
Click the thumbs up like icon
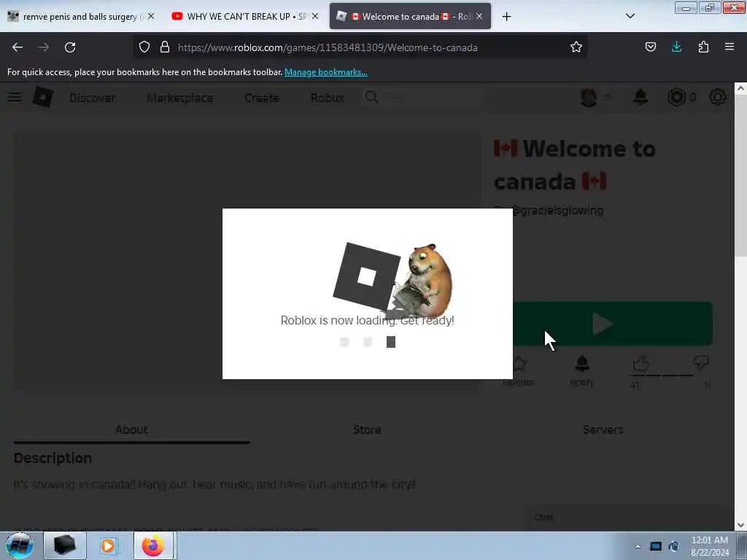coord(641,363)
